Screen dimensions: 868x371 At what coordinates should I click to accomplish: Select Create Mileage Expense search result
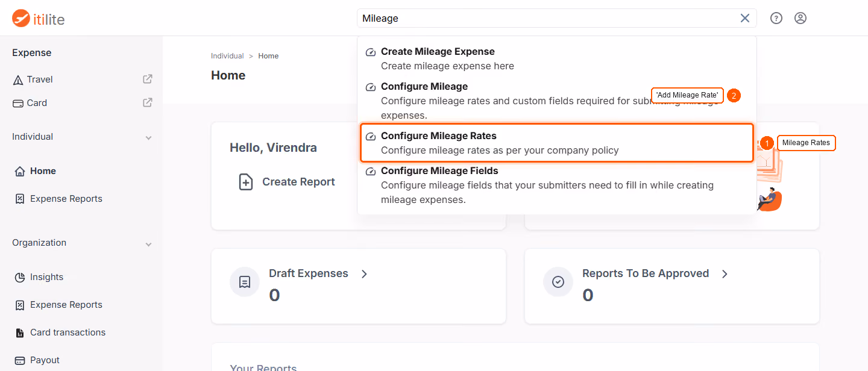[557, 58]
